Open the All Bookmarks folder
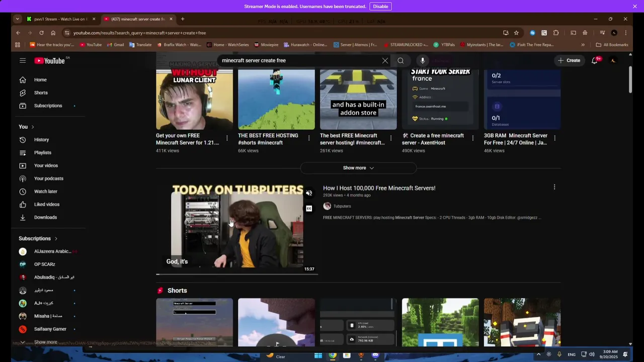 pyautogui.click(x=612, y=45)
